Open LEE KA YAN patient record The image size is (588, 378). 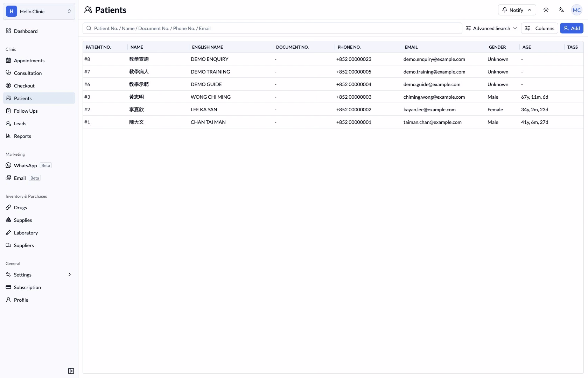(x=333, y=109)
